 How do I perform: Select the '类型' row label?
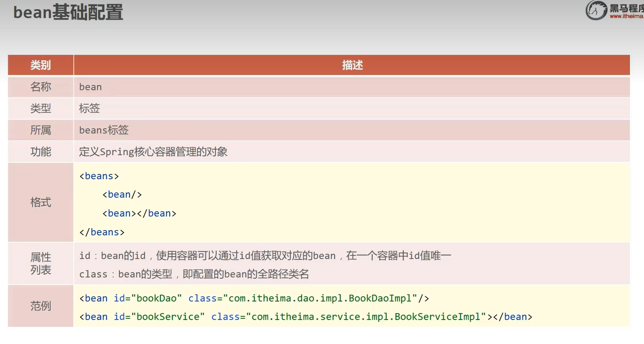pyautogui.click(x=41, y=108)
